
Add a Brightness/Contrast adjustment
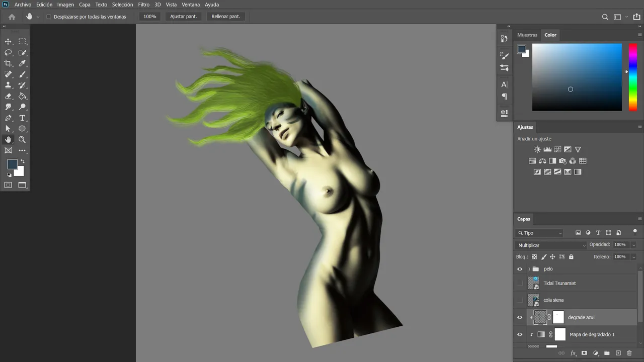pyautogui.click(x=537, y=149)
